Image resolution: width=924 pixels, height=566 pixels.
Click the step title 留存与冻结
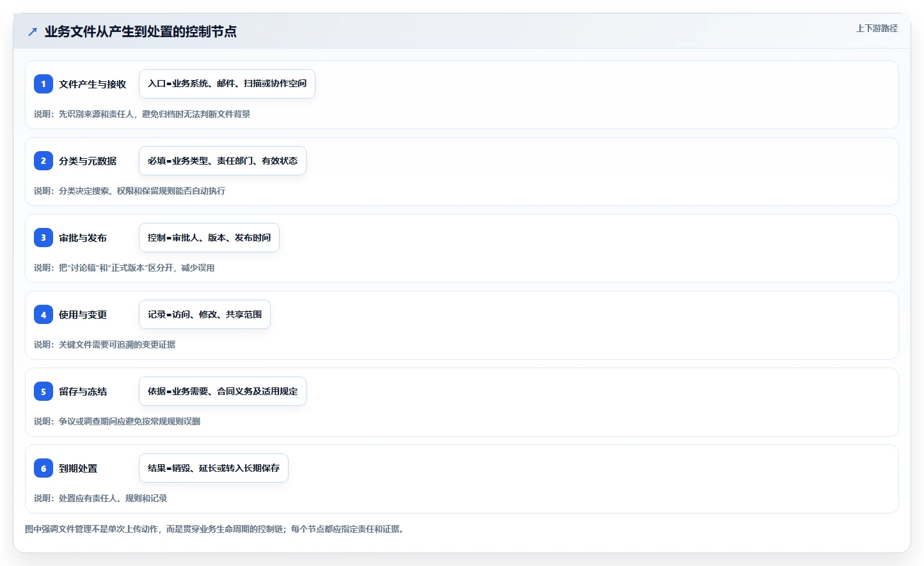[x=83, y=391]
